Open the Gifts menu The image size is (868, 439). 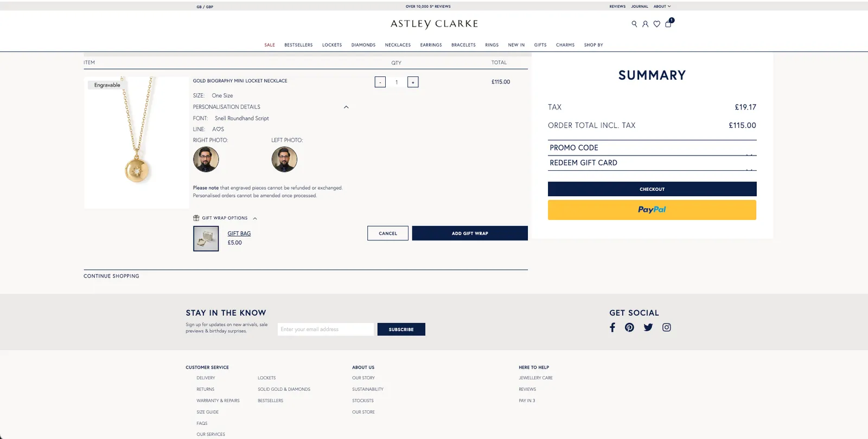coord(540,45)
